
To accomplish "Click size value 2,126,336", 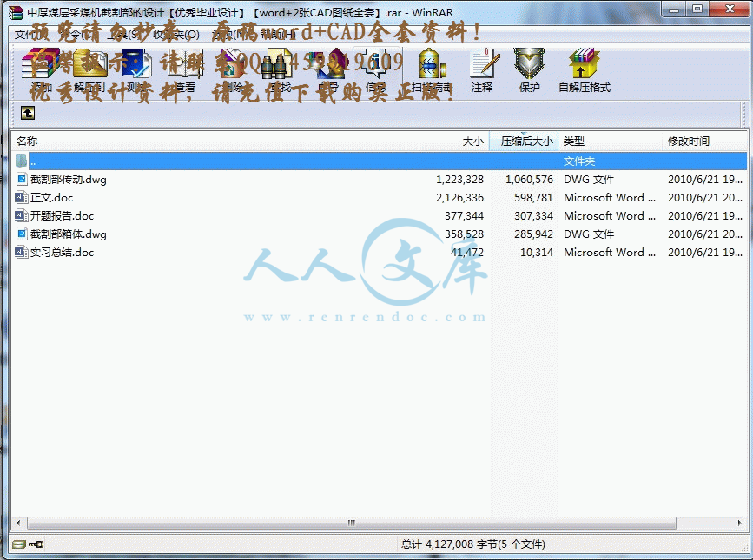I will pyautogui.click(x=459, y=198).
